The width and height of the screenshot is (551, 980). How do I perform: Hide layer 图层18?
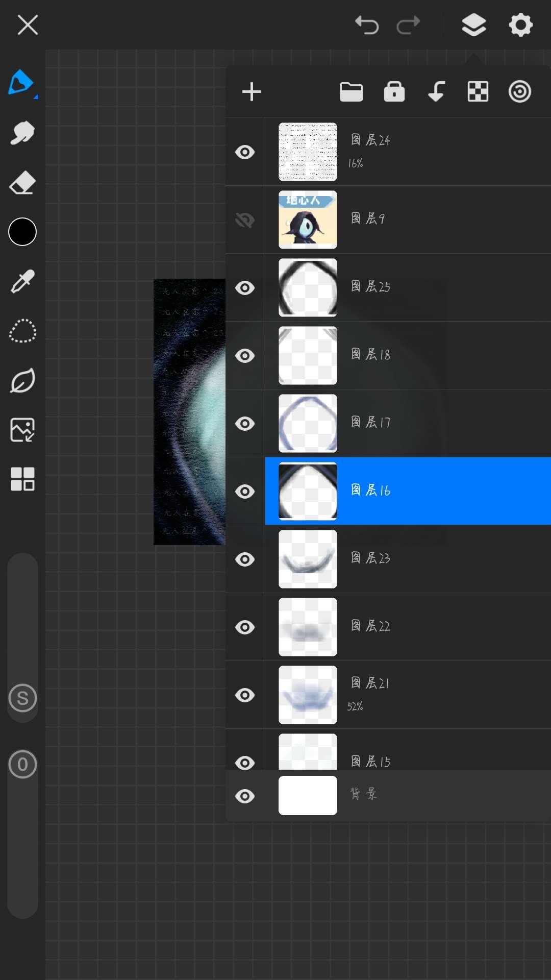pyautogui.click(x=245, y=356)
